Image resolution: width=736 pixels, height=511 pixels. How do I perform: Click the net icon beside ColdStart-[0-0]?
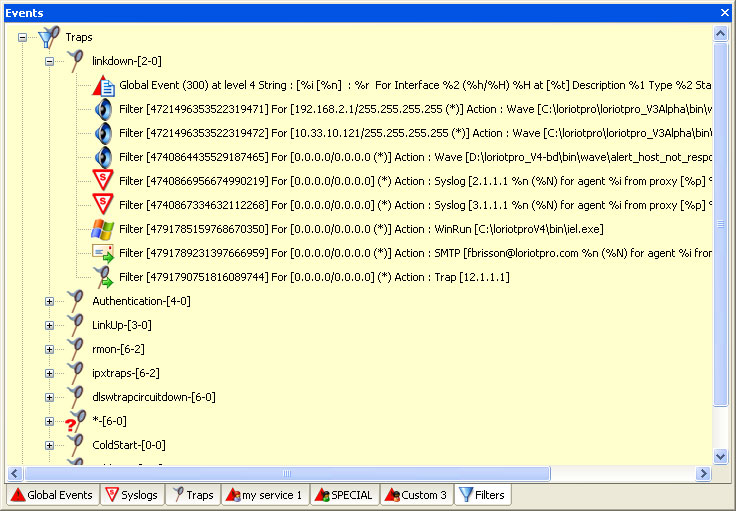tap(75, 445)
